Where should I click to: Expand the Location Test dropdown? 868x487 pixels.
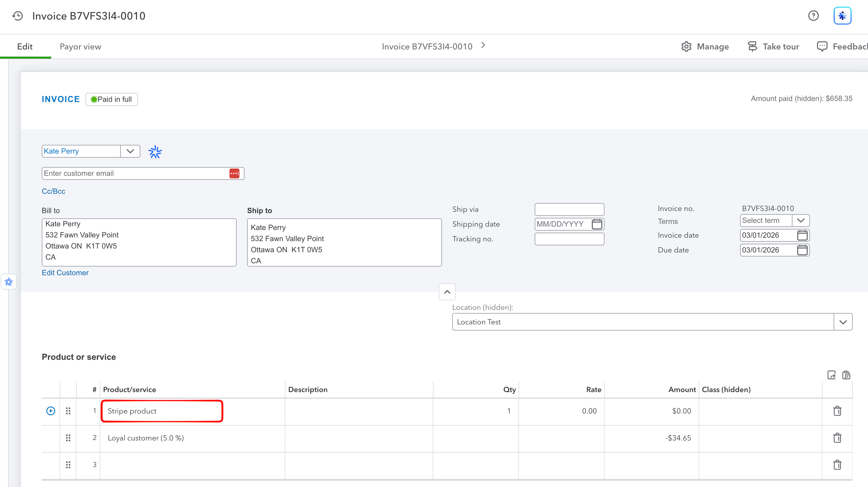pyautogui.click(x=843, y=322)
